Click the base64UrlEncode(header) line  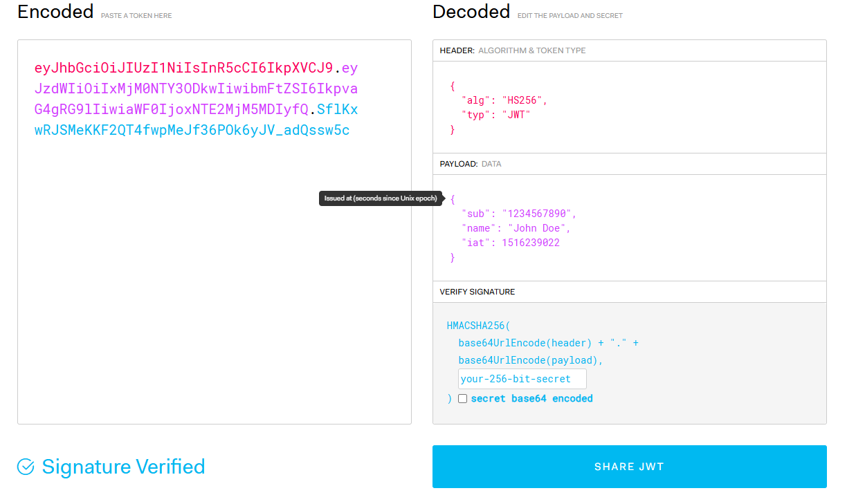tap(548, 343)
